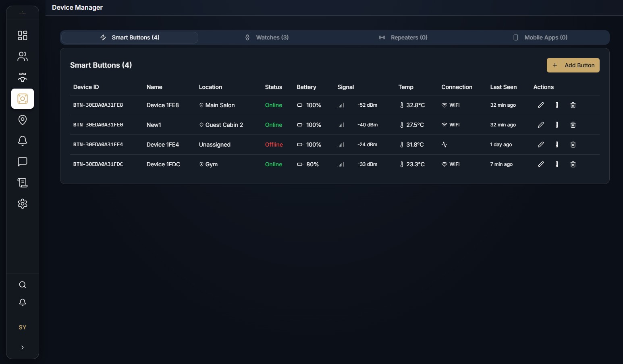Check battery details for device New1
The width and height of the screenshot is (623, 364).
click(x=557, y=125)
